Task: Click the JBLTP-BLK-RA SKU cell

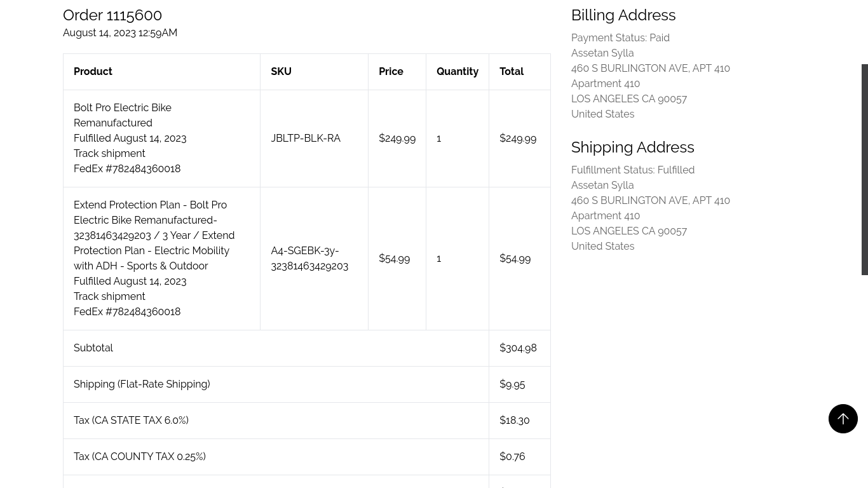Action: (306, 138)
